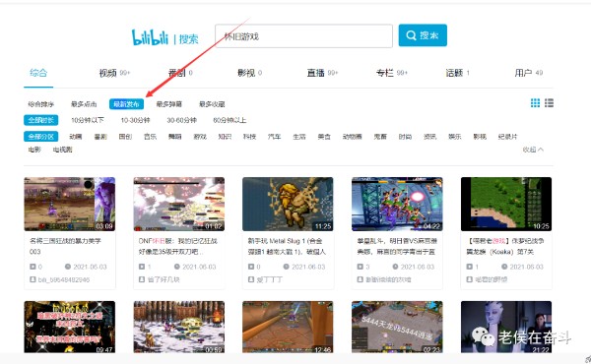Choose the 10分钟以下 duration filter
Screen dimensions: 591x364
tap(88, 120)
